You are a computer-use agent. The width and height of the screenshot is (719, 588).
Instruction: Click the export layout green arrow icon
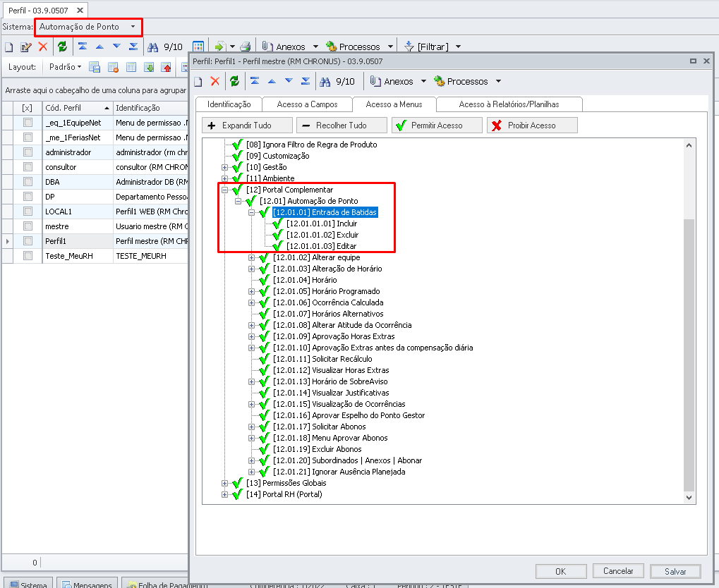pyautogui.click(x=149, y=68)
